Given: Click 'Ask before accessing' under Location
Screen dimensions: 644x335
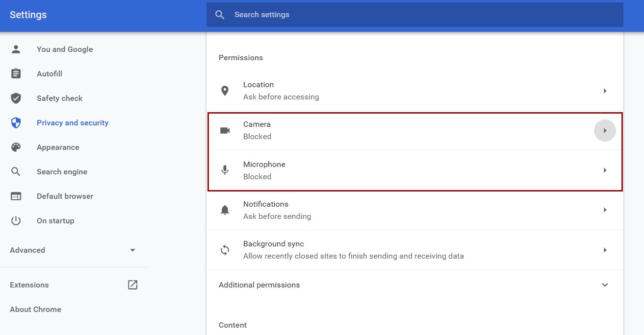Looking at the screenshot, I should pos(281,97).
